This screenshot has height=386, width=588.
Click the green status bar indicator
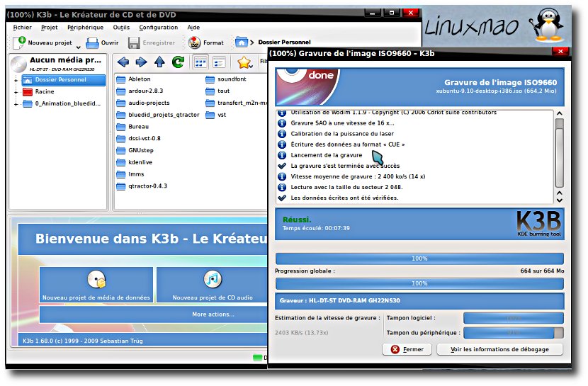pos(257,358)
